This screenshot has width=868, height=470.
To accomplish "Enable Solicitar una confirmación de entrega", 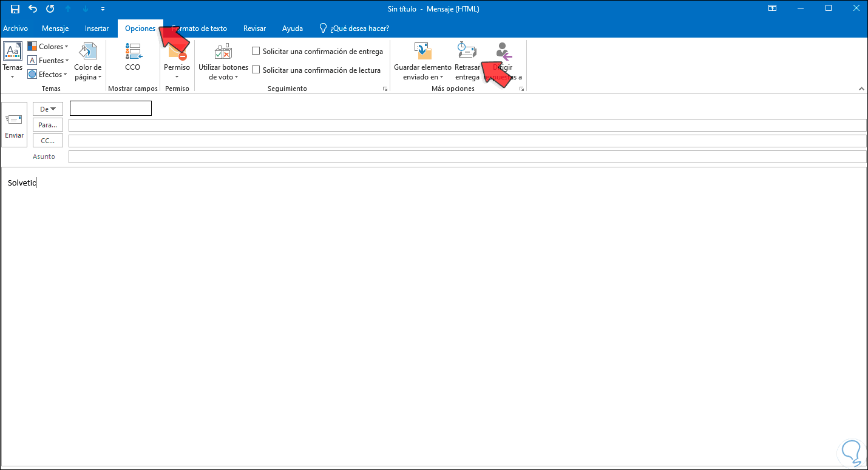I will (255, 51).
